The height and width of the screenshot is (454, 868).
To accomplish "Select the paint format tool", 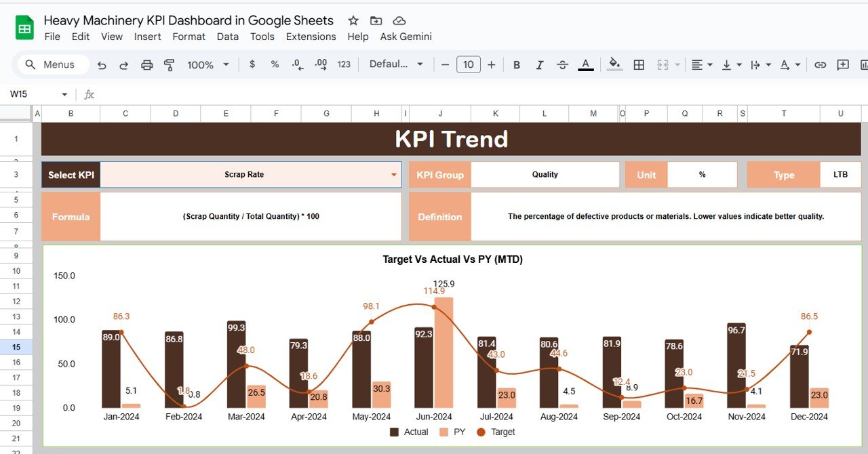I will (168, 64).
